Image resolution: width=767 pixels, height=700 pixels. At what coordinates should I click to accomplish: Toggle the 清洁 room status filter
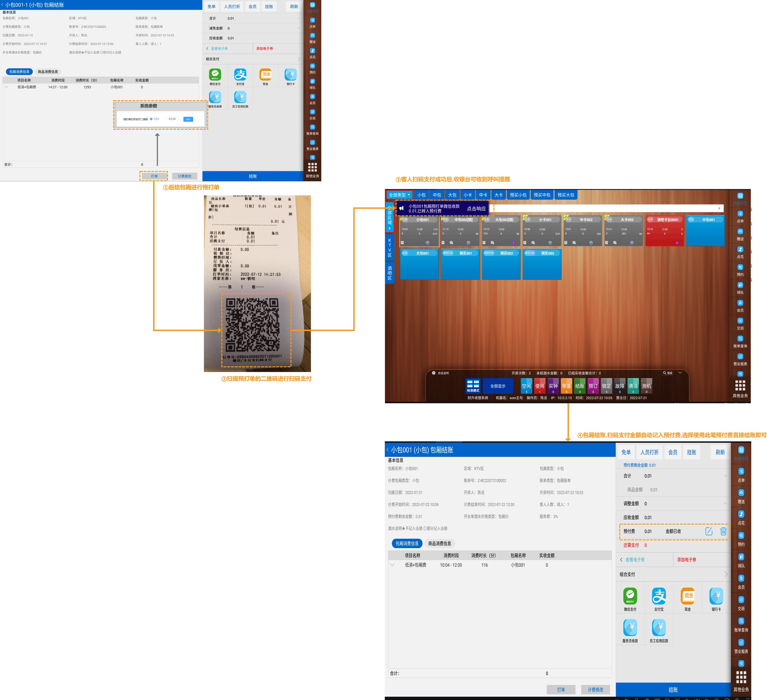point(633,386)
